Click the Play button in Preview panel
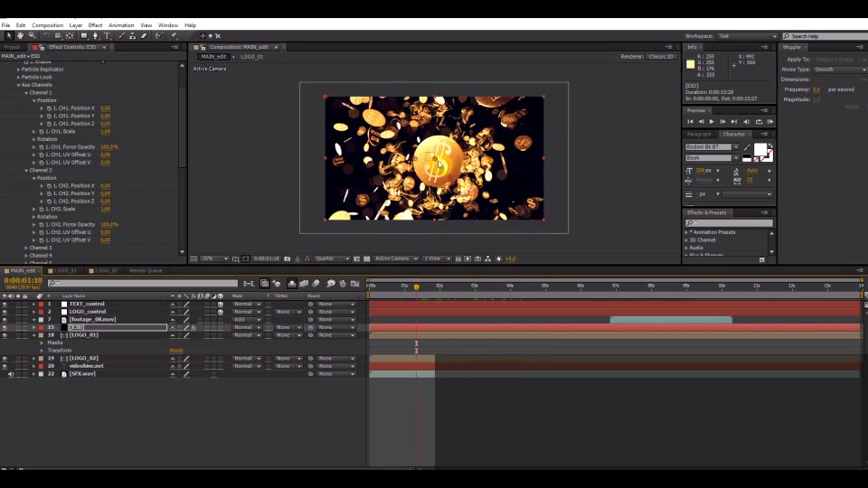The image size is (868, 488). point(712,122)
